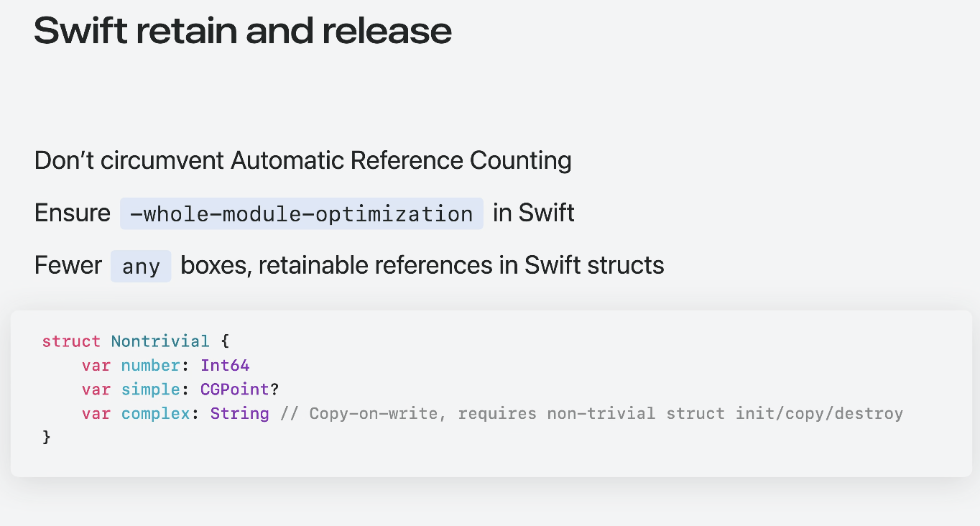
Task: Select "Don't circumvent Automatic Reference Counting" line
Action: 302,160
